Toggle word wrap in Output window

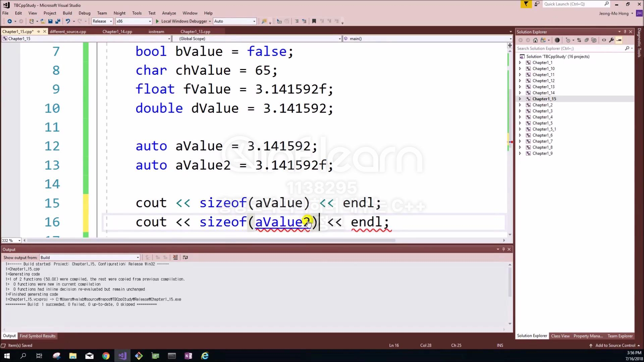tap(185, 257)
